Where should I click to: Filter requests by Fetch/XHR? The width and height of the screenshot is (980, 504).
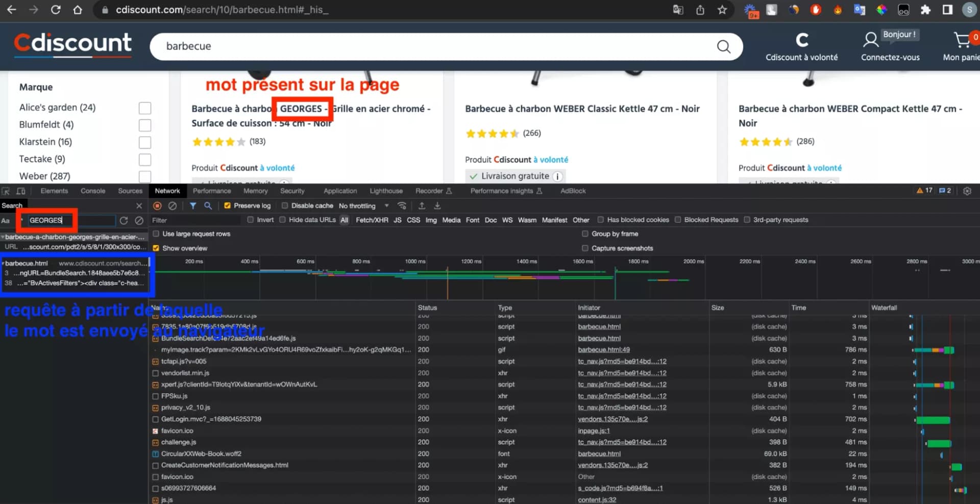pos(372,220)
